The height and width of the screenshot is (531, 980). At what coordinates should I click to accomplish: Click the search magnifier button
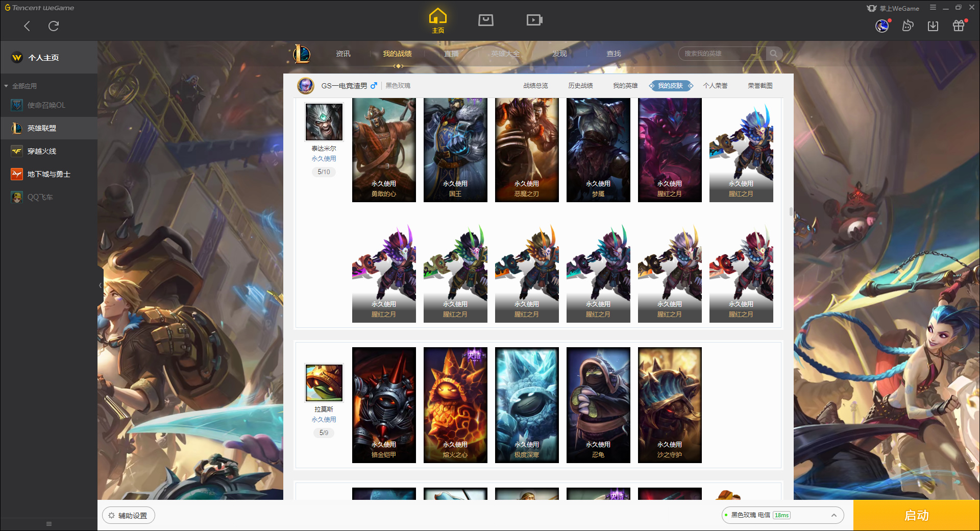(774, 54)
